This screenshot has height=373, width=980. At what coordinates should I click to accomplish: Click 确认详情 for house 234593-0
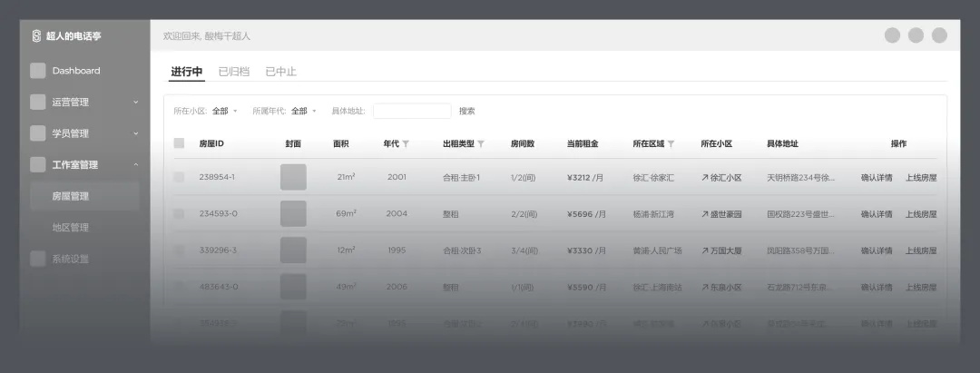877,213
